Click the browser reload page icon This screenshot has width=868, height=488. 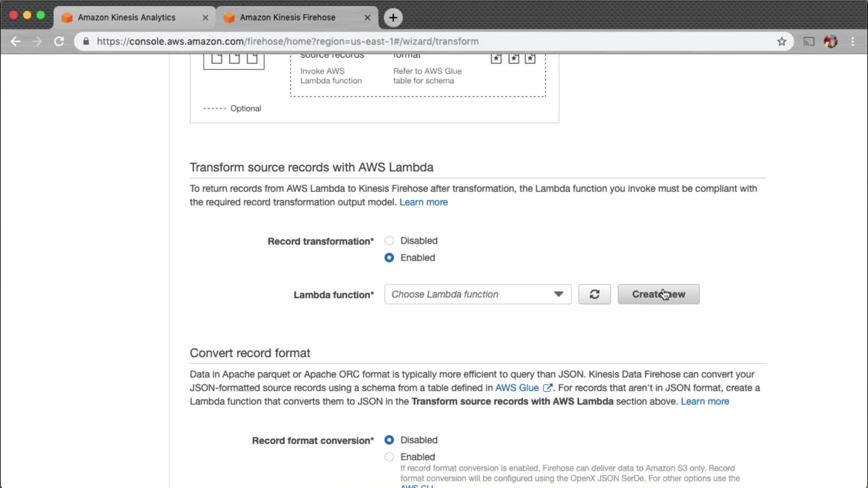[x=59, y=42]
